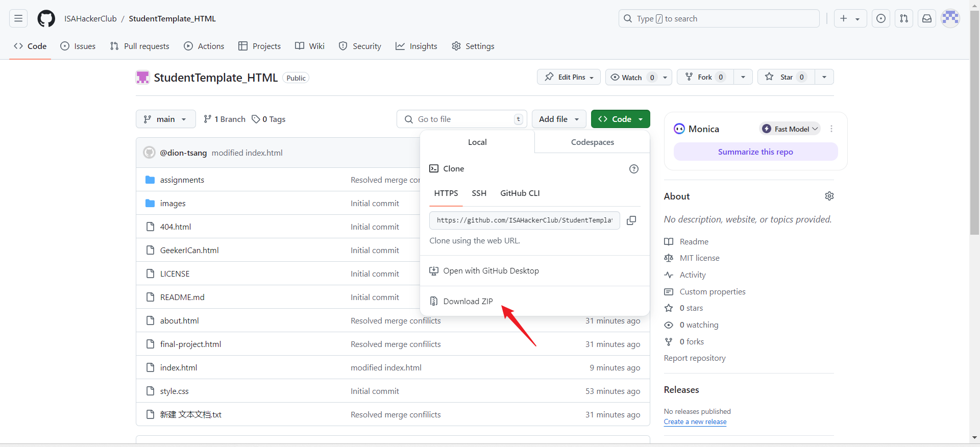Expand the main branch selector
This screenshot has height=447, width=980.
point(165,119)
